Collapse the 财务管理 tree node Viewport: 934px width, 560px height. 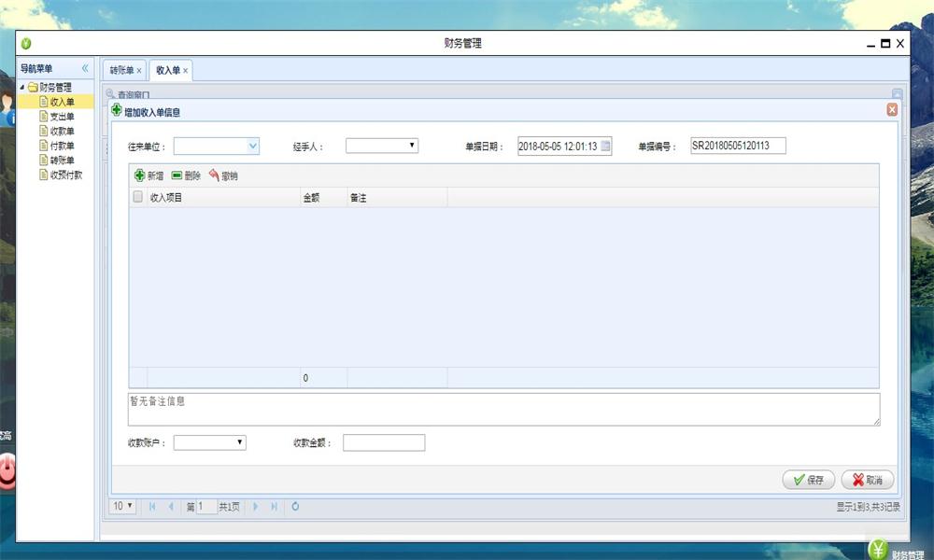21,88
